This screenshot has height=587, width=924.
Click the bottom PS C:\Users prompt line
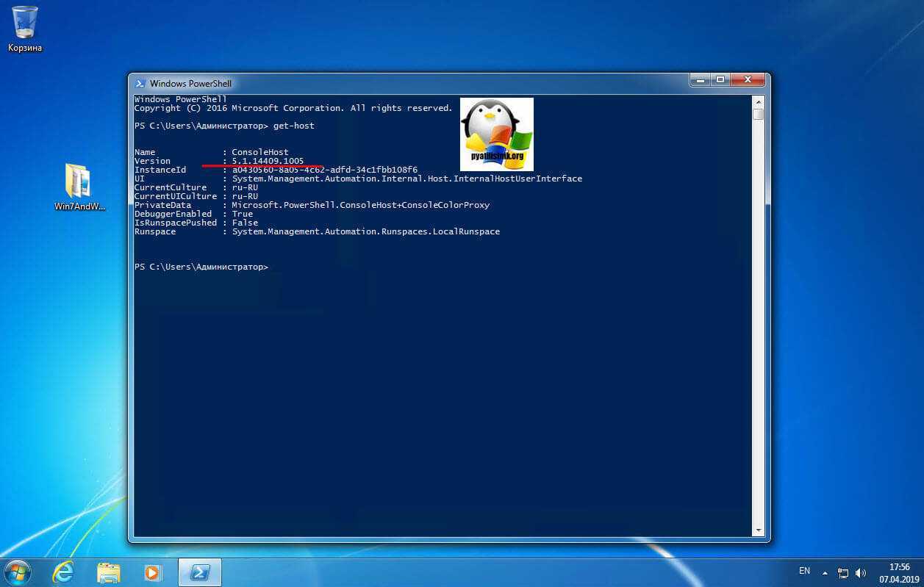coord(201,267)
